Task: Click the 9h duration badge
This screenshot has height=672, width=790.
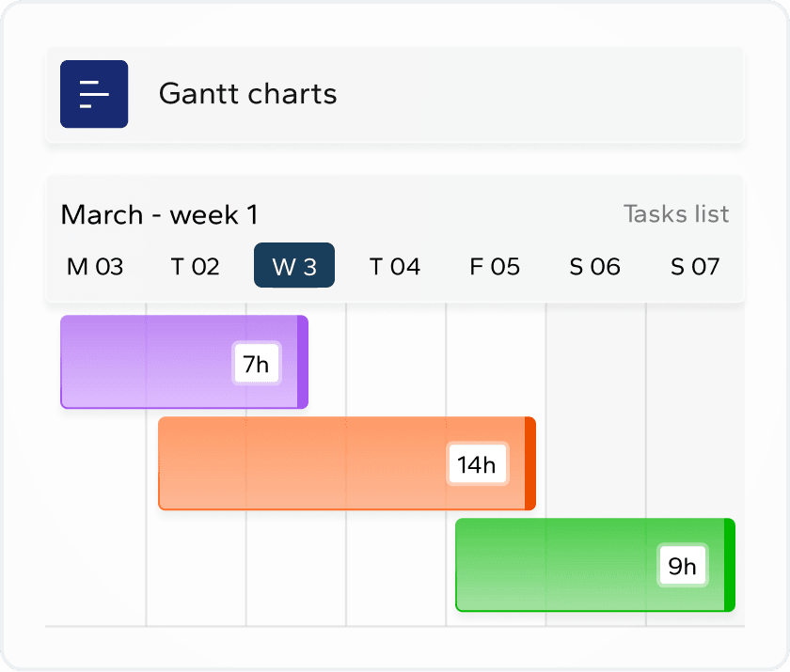Action: 683,566
